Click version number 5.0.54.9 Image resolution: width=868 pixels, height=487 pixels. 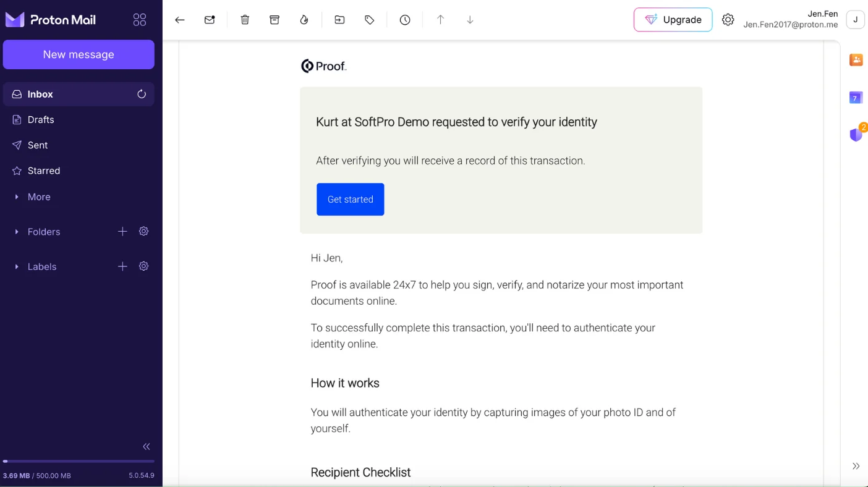(x=142, y=476)
